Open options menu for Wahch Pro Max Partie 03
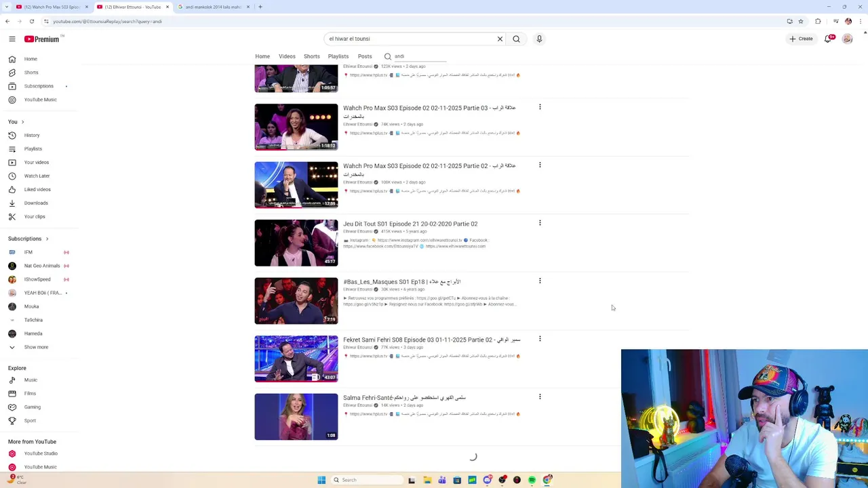Image resolution: width=868 pixels, height=488 pixels. pos(540,107)
